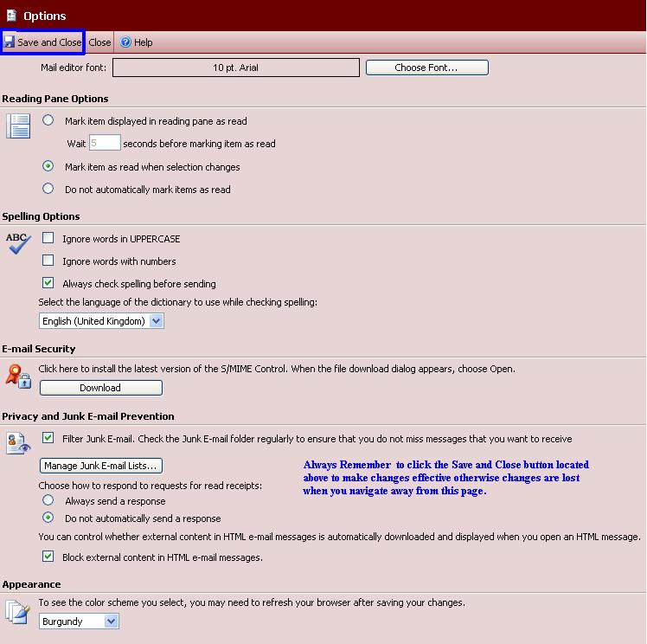Click the Reading Pane Options heading
Viewport: 647px width, 644px height.
tap(55, 99)
